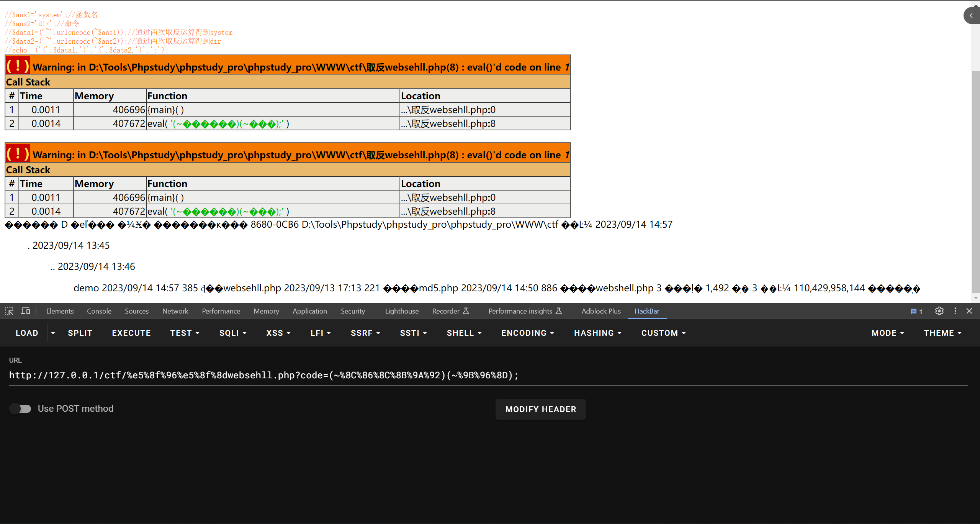Screen dimensions: 980x524
Task: Click the inspect element picker icon
Action: pyautogui.click(x=9, y=311)
